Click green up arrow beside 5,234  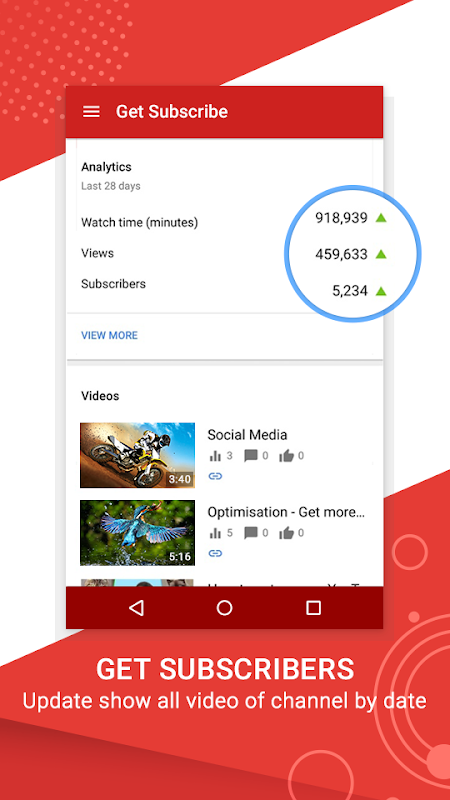[381, 291]
